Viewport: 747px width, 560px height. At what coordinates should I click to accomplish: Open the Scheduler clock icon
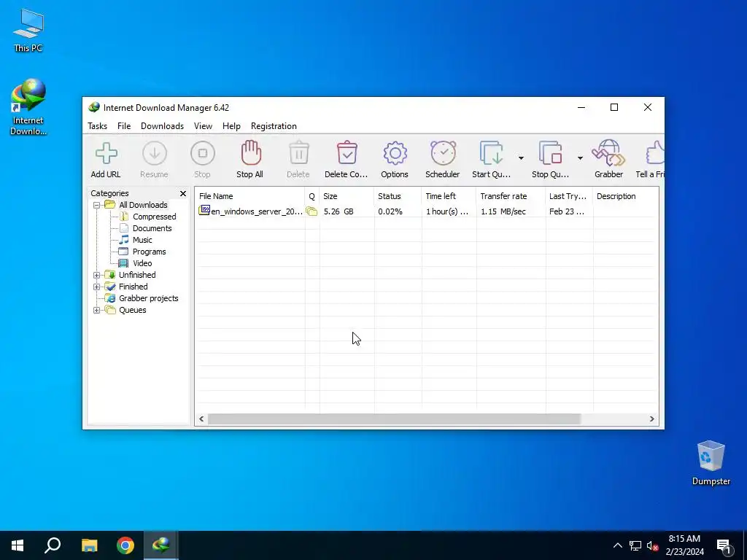(443, 153)
